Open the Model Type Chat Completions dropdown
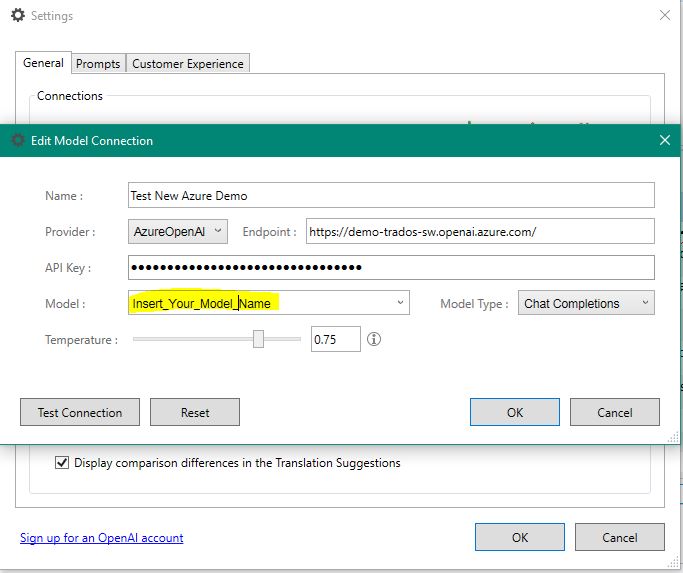The height and width of the screenshot is (573, 683). tap(586, 302)
